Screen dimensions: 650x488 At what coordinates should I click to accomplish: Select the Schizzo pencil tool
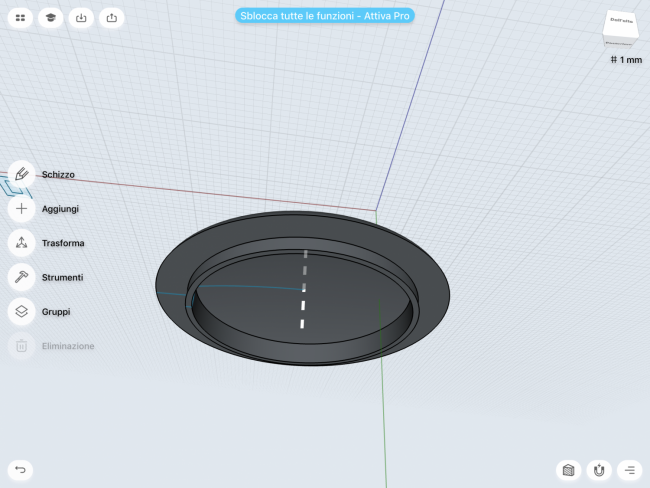point(22,174)
